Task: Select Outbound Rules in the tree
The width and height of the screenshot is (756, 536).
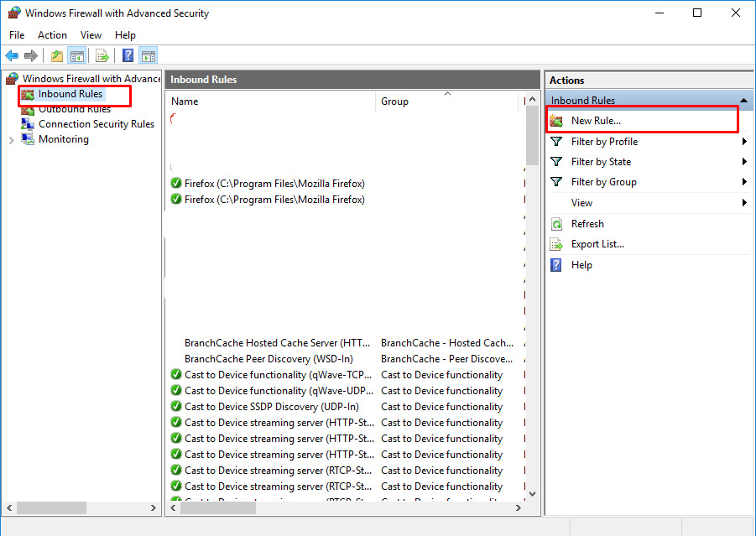Action: point(75,110)
